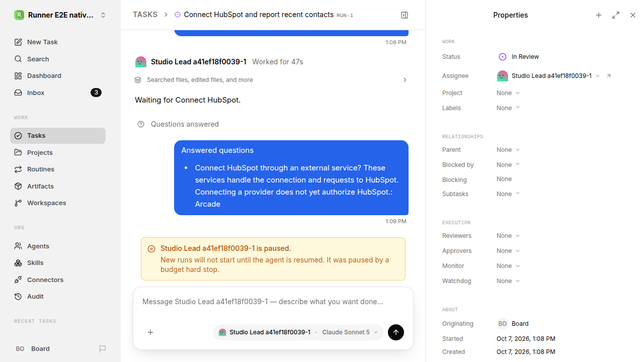Open the Subtasks dropdown
The image size is (644, 362).
pos(508,194)
